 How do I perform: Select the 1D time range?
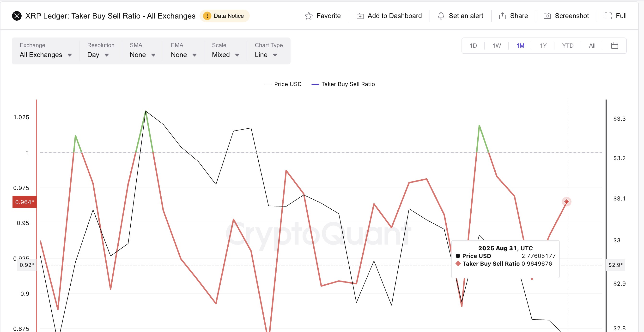473,46
